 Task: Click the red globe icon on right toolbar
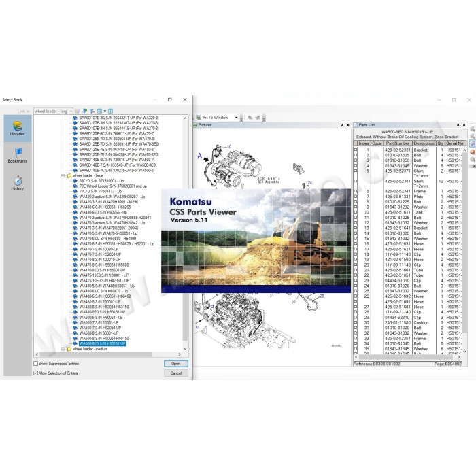pyautogui.click(x=473, y=152)
